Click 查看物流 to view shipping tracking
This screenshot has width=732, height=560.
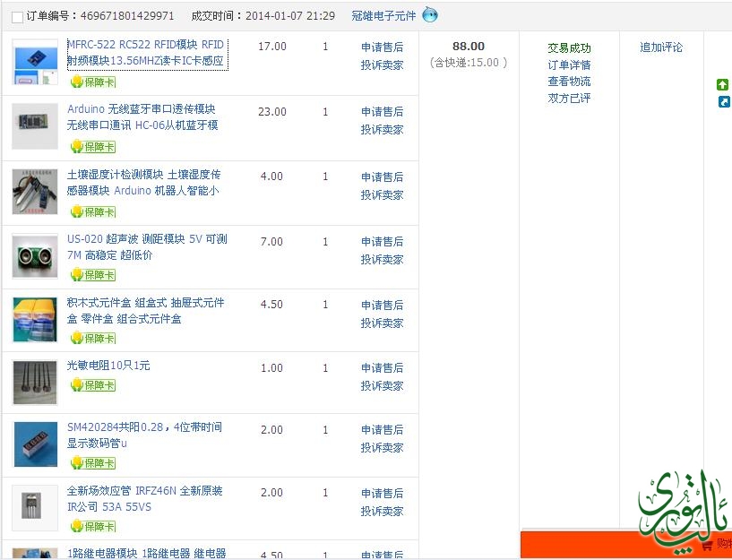569,82
